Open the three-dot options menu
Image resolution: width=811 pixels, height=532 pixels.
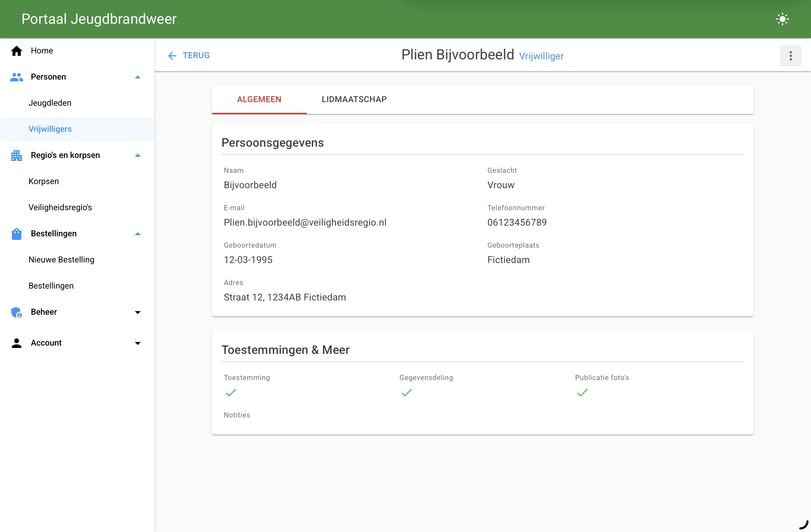pyautogui.click(x=791, y=56)
